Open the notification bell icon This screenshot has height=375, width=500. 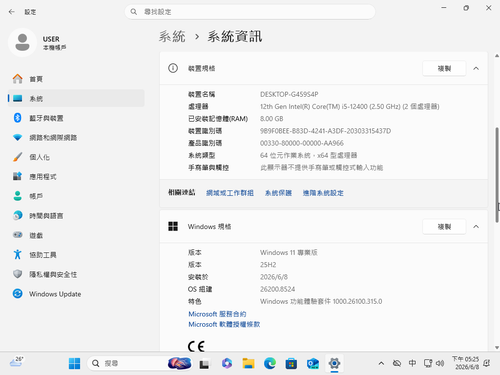[x=487, y=363]
